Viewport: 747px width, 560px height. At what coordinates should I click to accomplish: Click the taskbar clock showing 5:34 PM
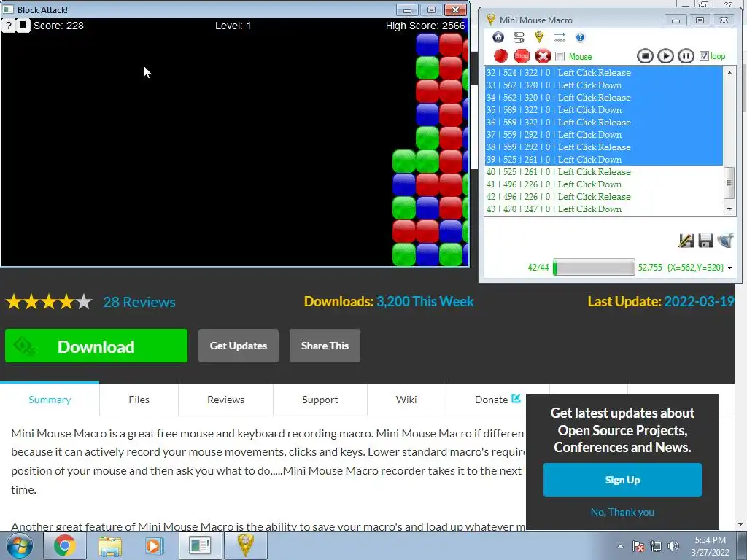click(710, 546)
